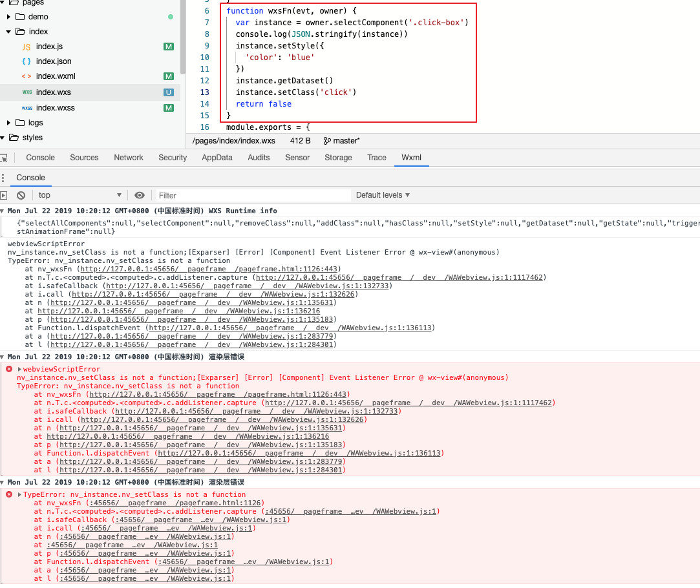Open index.wxss file
The width and height of the screenshot is (700, 588).
coord(56,108)
